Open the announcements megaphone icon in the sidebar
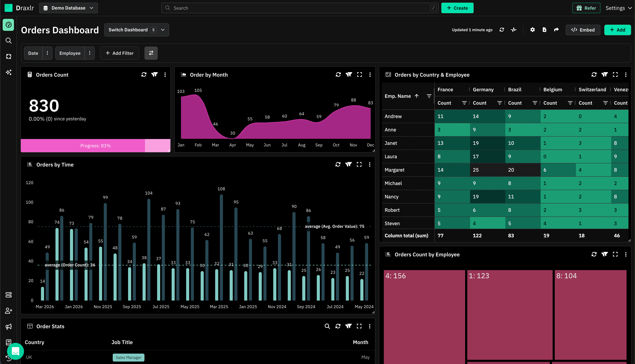 8,326
